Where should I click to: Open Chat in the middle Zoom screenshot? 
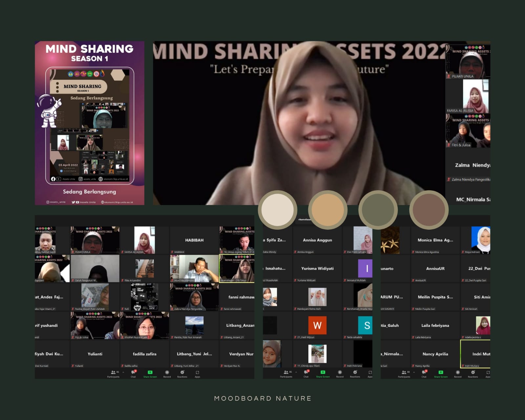tap(306, 374)
